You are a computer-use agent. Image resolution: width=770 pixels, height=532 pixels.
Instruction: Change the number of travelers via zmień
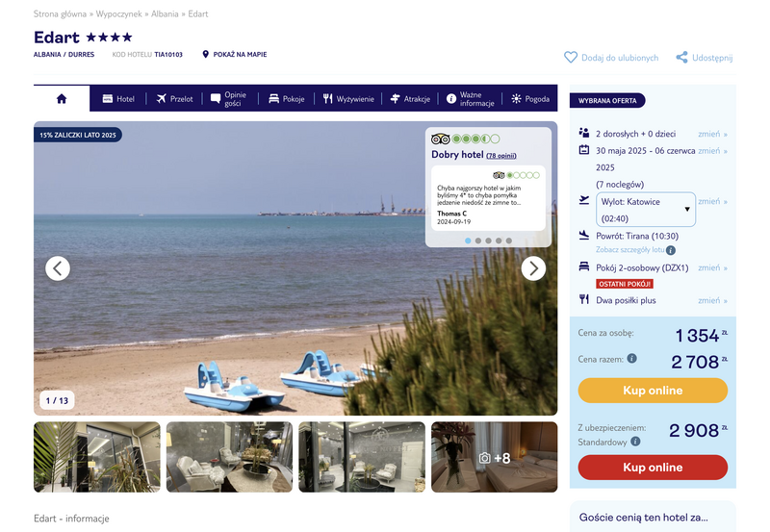pyautogui.click(x=712, y=134)
